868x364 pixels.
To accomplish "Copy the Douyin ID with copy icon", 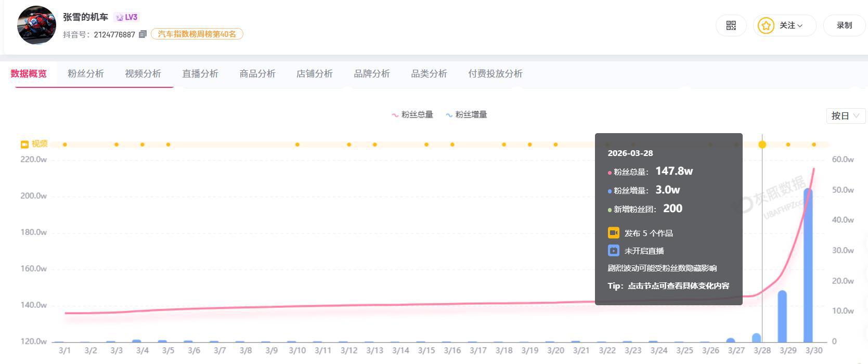I will (x=142, y=34).
